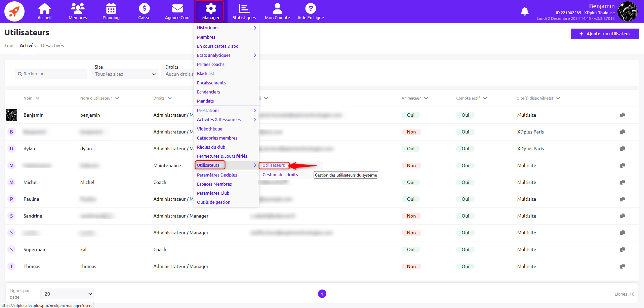Switch to the Désactivés tab
This screenshot has height=308, width=644.
(x=52, y=45)
